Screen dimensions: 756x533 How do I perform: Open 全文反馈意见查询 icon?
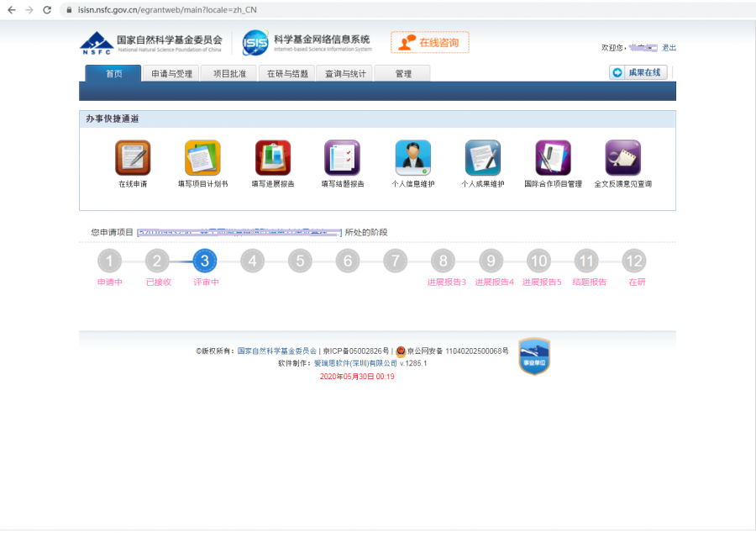tap(622, 158)
